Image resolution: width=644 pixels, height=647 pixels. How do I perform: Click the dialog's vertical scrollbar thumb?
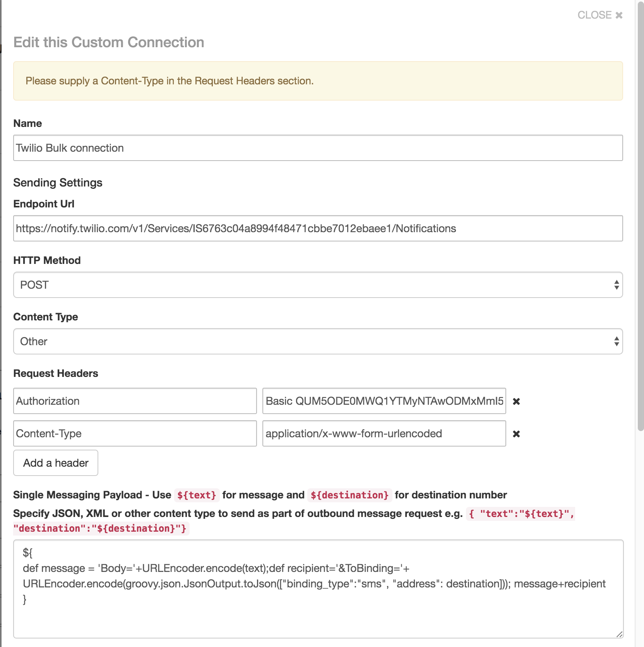click(641, 217)
